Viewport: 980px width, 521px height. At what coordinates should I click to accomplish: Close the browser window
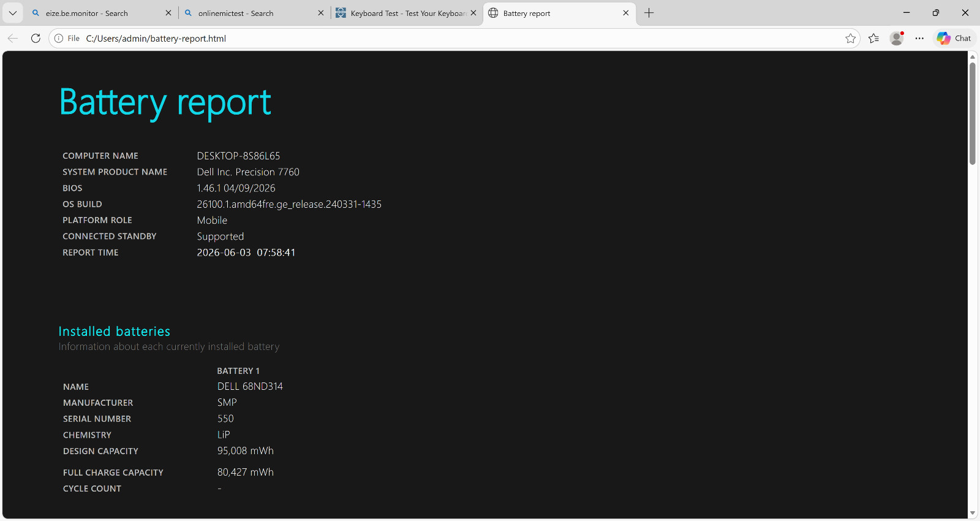[x=965, y=13]
